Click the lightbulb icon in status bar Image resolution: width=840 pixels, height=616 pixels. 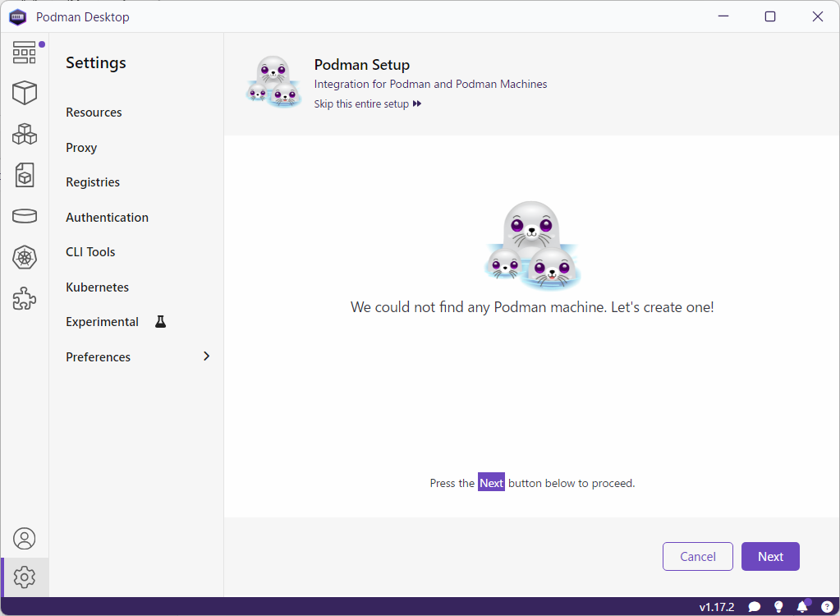pos(778,607)
